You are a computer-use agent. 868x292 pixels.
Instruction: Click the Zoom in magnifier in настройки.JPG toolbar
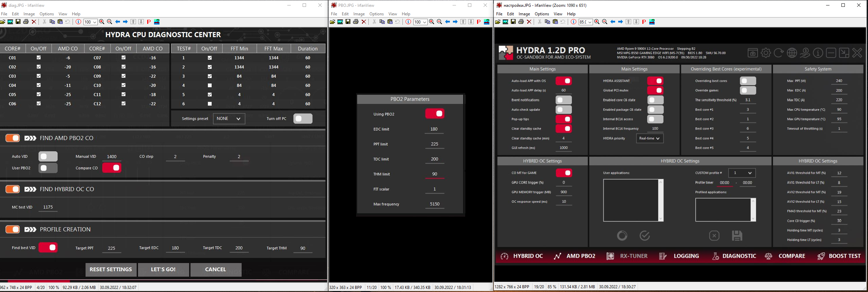tap(597, 22)
